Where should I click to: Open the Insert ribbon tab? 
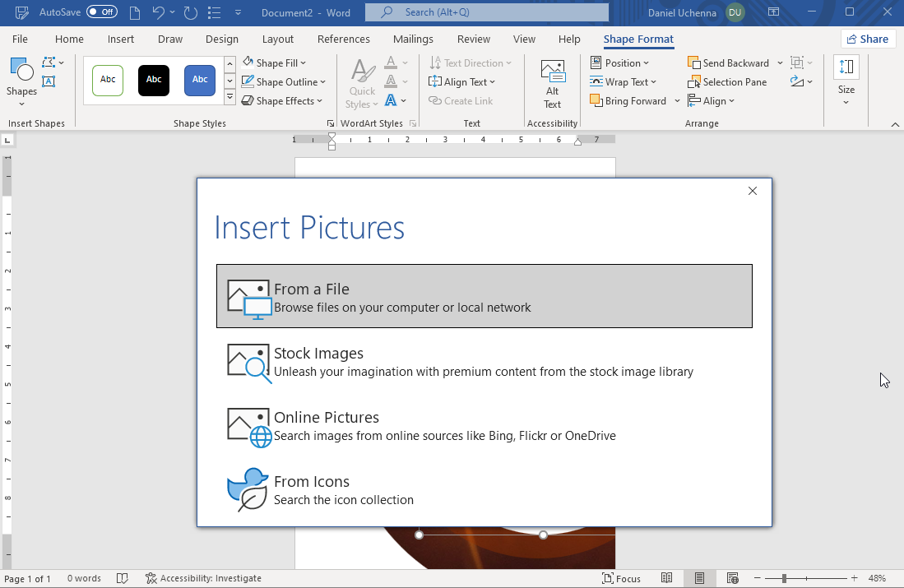(121, 39)
